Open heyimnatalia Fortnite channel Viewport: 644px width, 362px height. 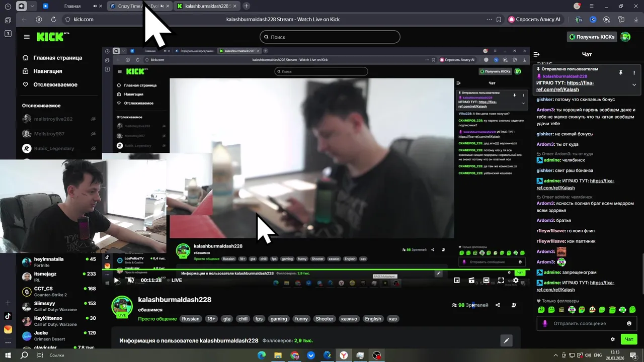pos(59,262)
